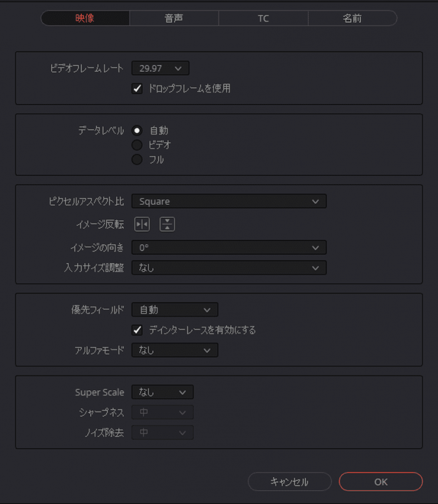The height and width of the screenshot is (504, 438).
Task: Open the イメージの向き 0° dropdown
Action: tap(229, 247)
